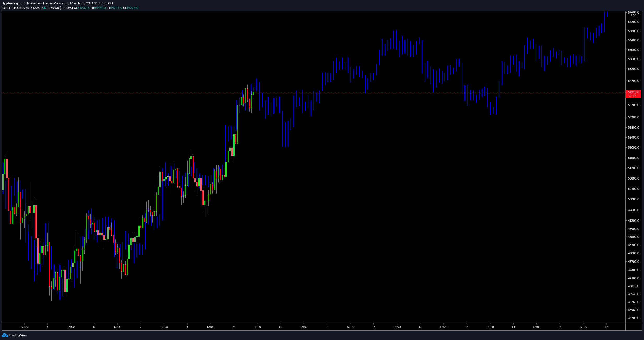Viewport: 644px width, 340px height.
Task: Click the close value C:54228.0
Action: click(131, 8)
